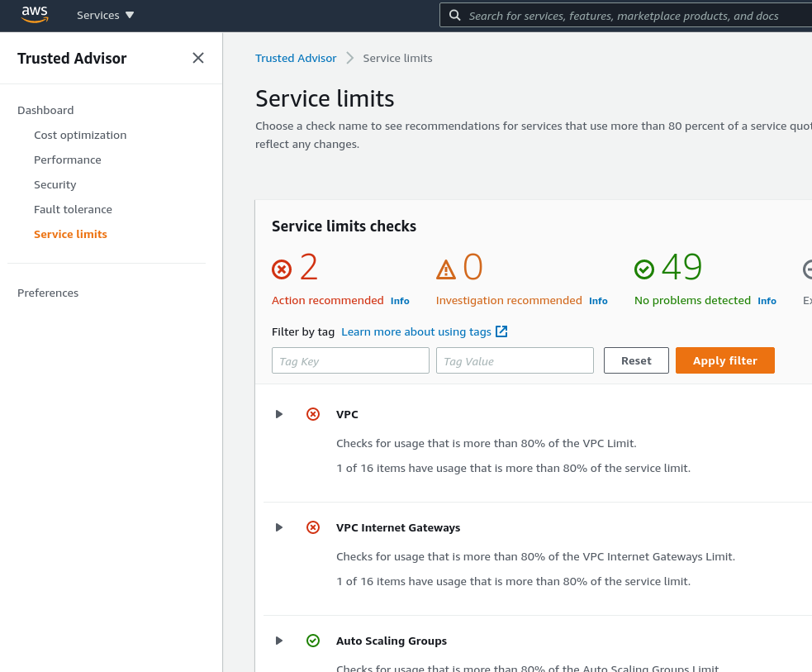
Task: Click VPC Internet Gateways check name
Action: [x=398, y=527]
